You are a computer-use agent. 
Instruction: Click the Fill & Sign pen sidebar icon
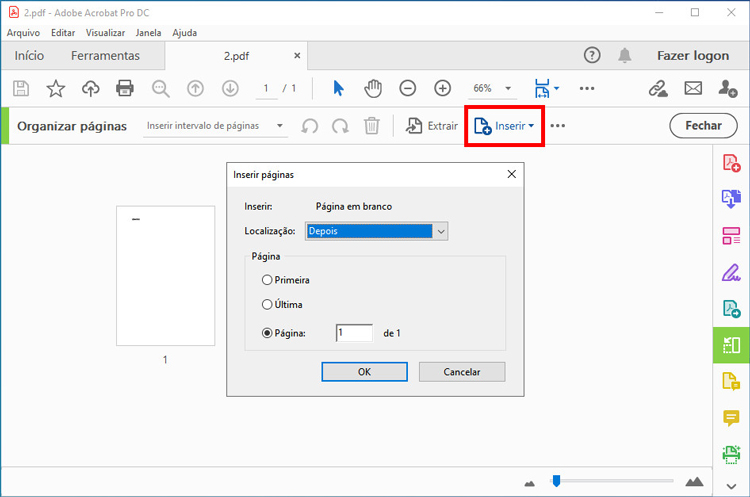tap(731, 272)
